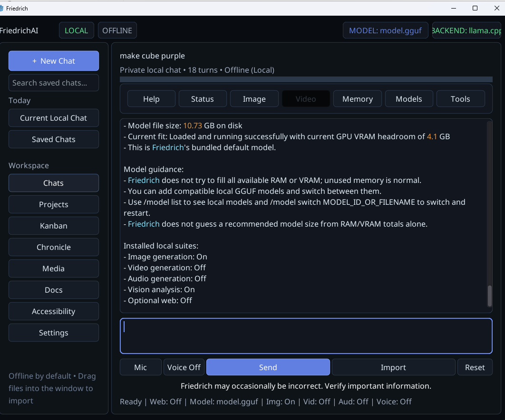Click the 'Model guidance:' heading
The image size is (505, 420).
coord(154,169)
